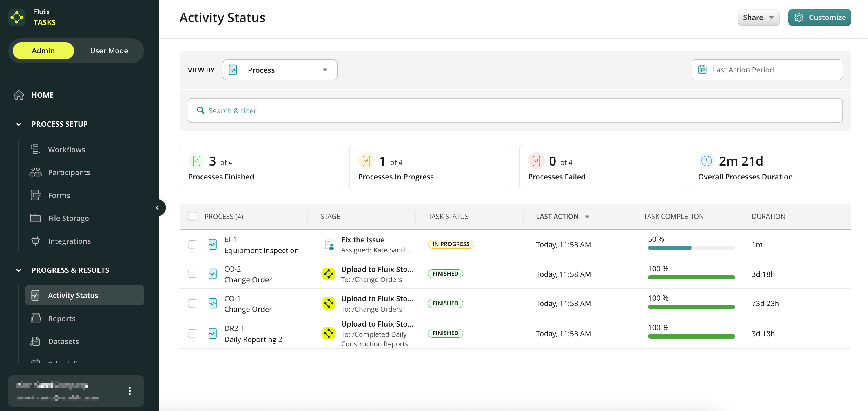The image size is (868, 411).
Task: Select all processes with header checkbox
Action: click(x=192, y=216)
